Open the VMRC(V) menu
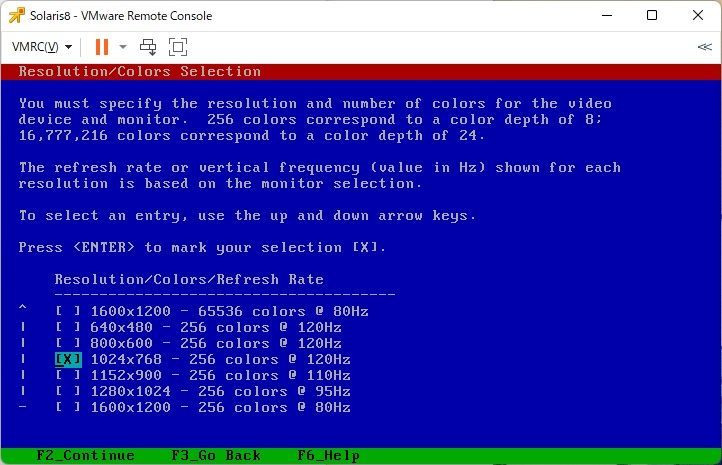 coord(42,47)
